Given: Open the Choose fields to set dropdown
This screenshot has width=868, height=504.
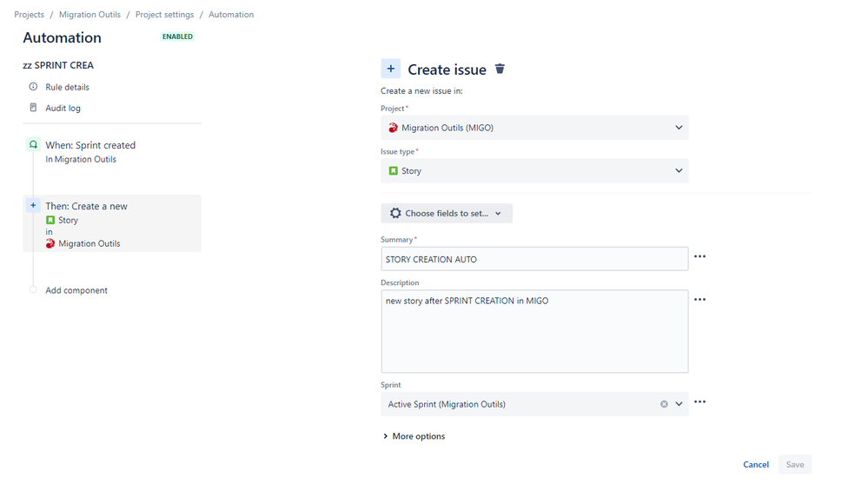Looking at the screenshot, I should click(x=447, y=213).
